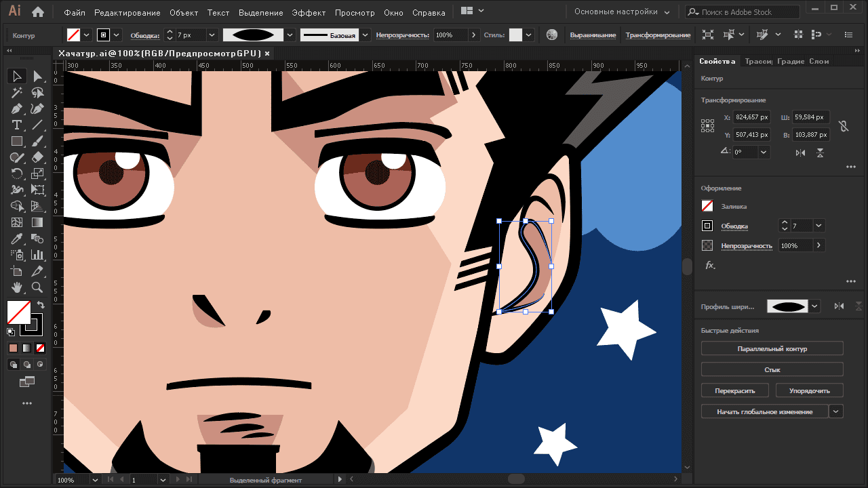Select the Blend tool
Image resolution: width=868 pixels, height=488 pixels.
pyautogui.click(x=37, y=239)
